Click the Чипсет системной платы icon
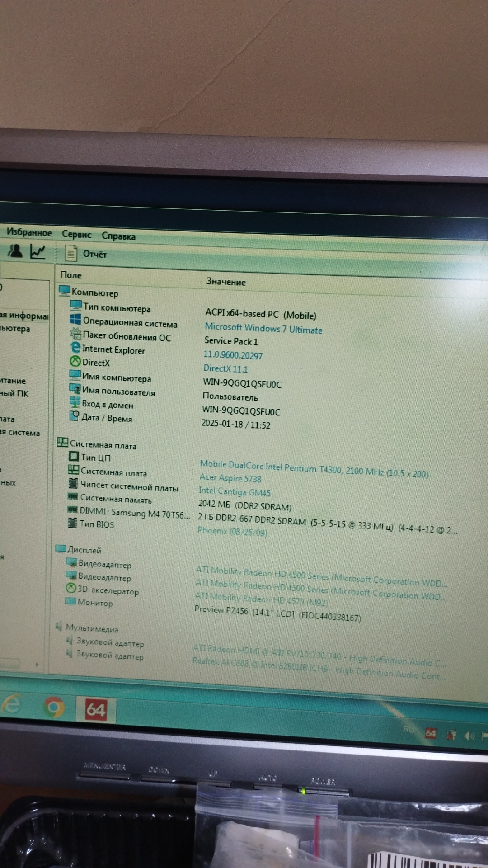Screen dimensions: 488x868 (x=73, y=483)
